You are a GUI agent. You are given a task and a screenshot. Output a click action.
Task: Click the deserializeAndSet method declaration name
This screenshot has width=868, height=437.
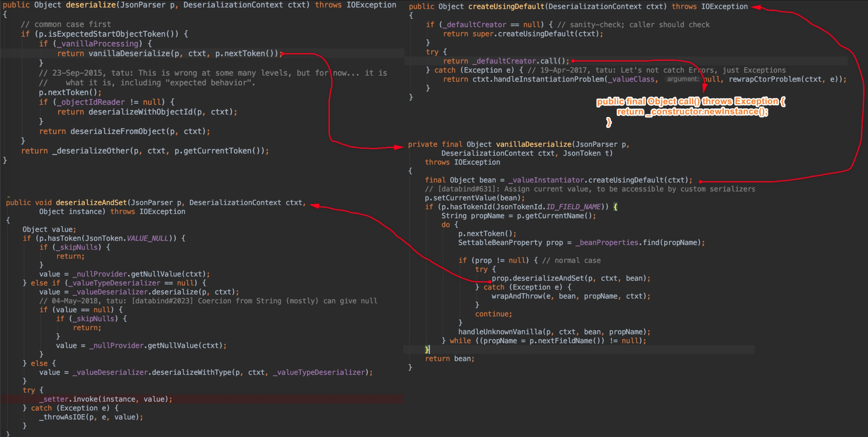[91, 203]
